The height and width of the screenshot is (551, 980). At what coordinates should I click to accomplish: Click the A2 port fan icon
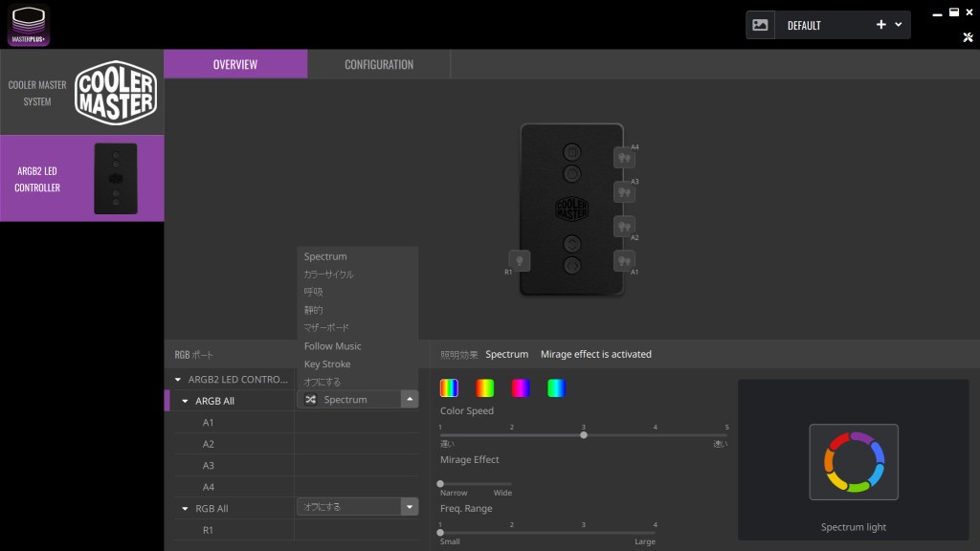point(623,227)
